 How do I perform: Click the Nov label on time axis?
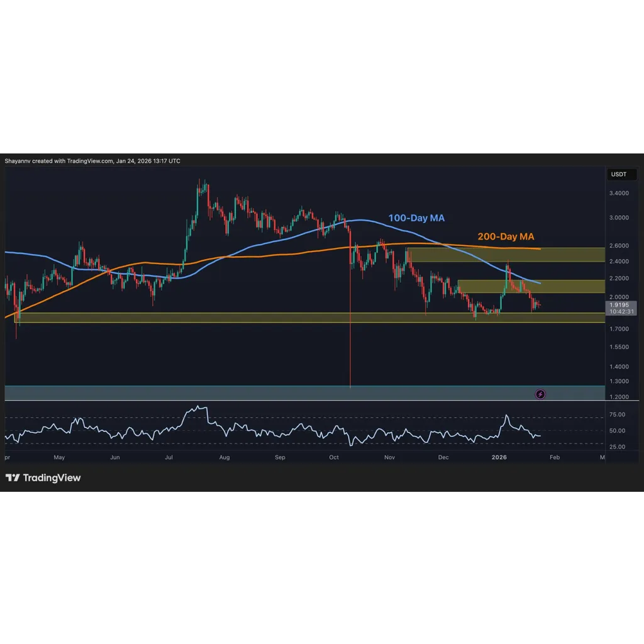(389, 457)
